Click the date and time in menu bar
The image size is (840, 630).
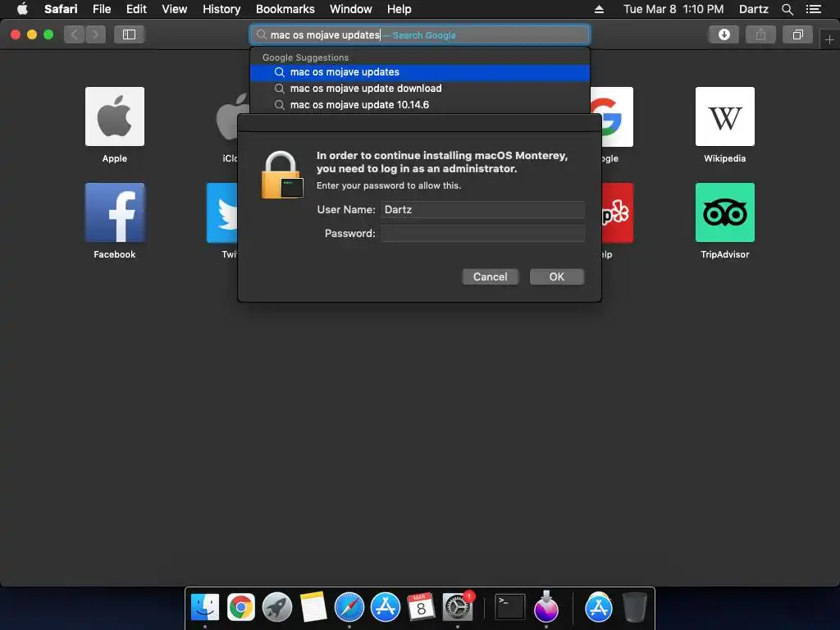click(x=673, y=9)
